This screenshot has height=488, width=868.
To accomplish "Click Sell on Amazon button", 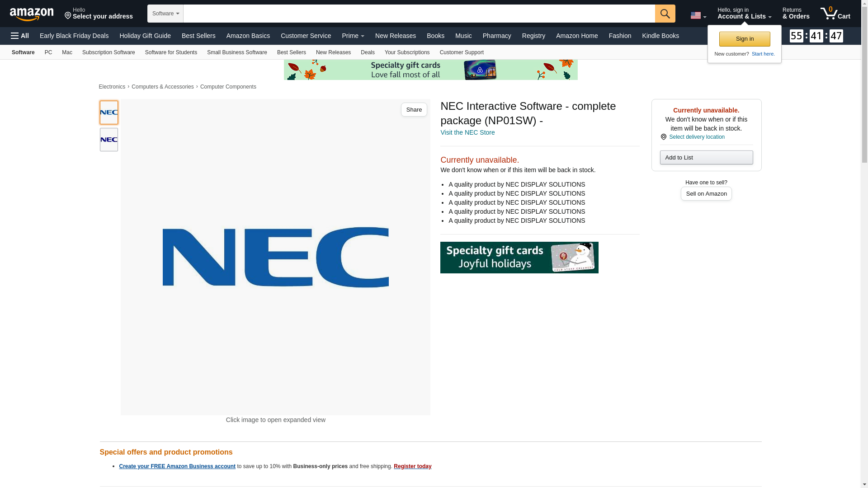I will 706,193.
